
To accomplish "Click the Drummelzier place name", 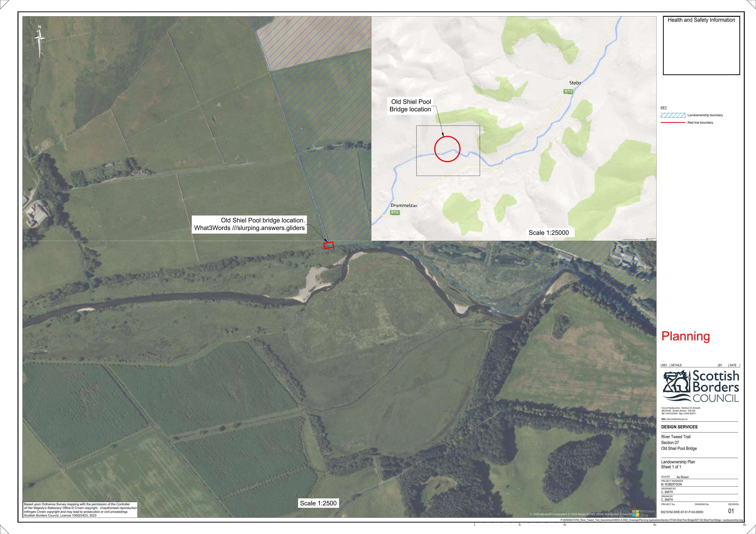I will pyautogui.click(x=404, y=205).
